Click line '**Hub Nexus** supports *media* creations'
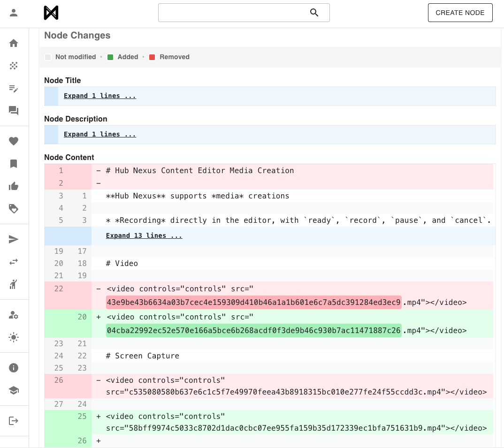 (198, 196)
